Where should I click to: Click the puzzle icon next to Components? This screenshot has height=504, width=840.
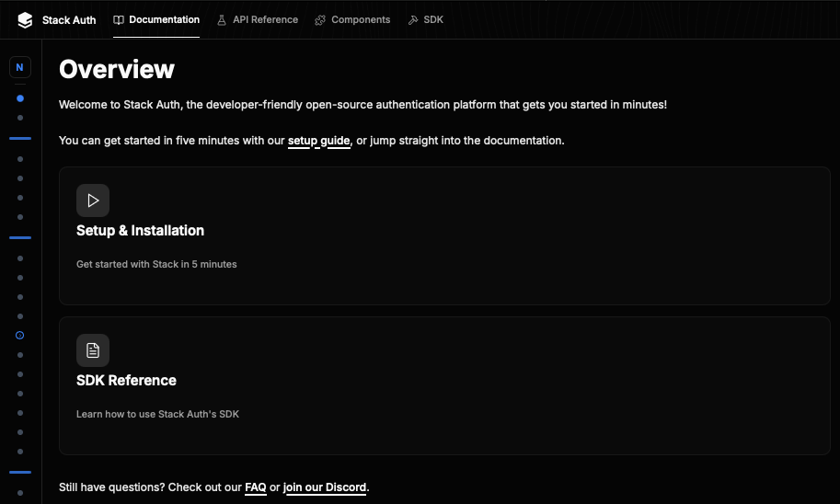click(x=320, y=20)
